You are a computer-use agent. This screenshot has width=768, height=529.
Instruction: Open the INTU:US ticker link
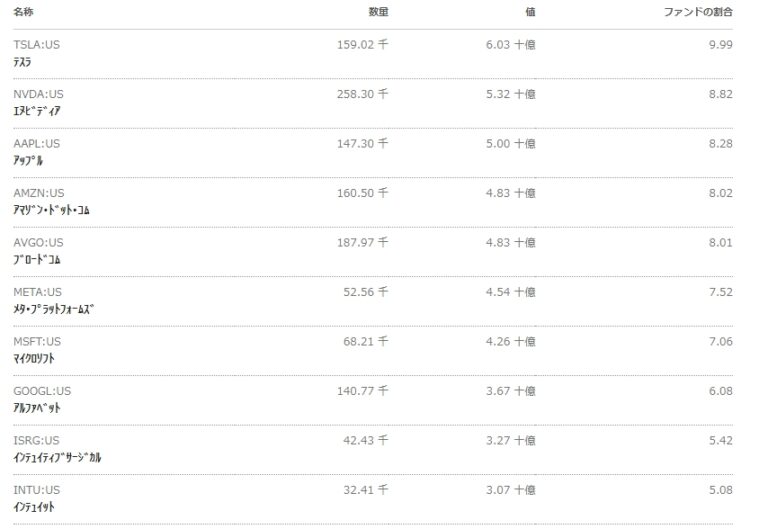tap(37, 490)
